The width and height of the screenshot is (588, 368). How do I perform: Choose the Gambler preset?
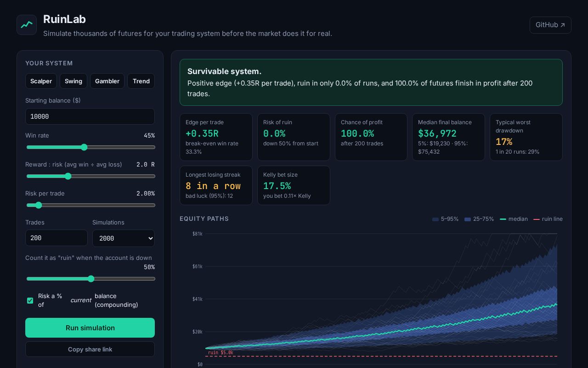[107, 81]
